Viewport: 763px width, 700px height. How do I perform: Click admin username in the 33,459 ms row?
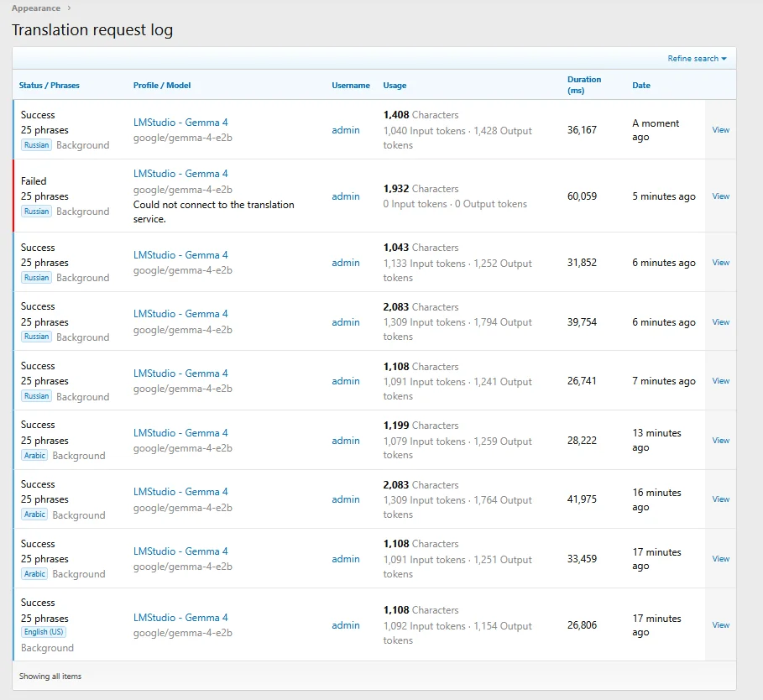[346, 559]
